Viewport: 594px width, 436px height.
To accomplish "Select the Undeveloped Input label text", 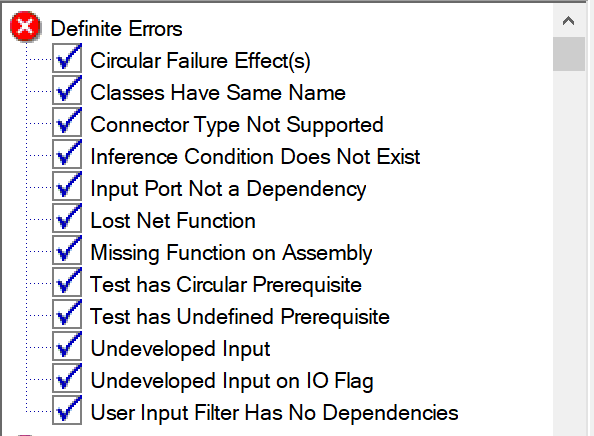I will coord(180,349).
